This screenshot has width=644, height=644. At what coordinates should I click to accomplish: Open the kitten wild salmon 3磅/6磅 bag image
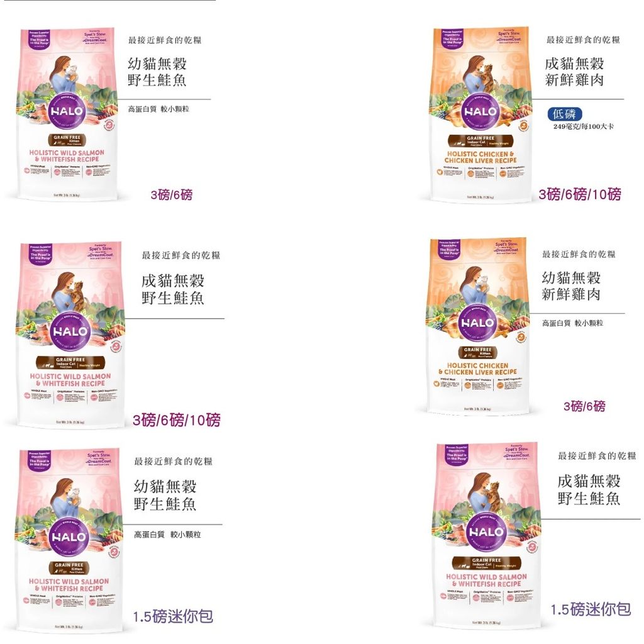68,114
